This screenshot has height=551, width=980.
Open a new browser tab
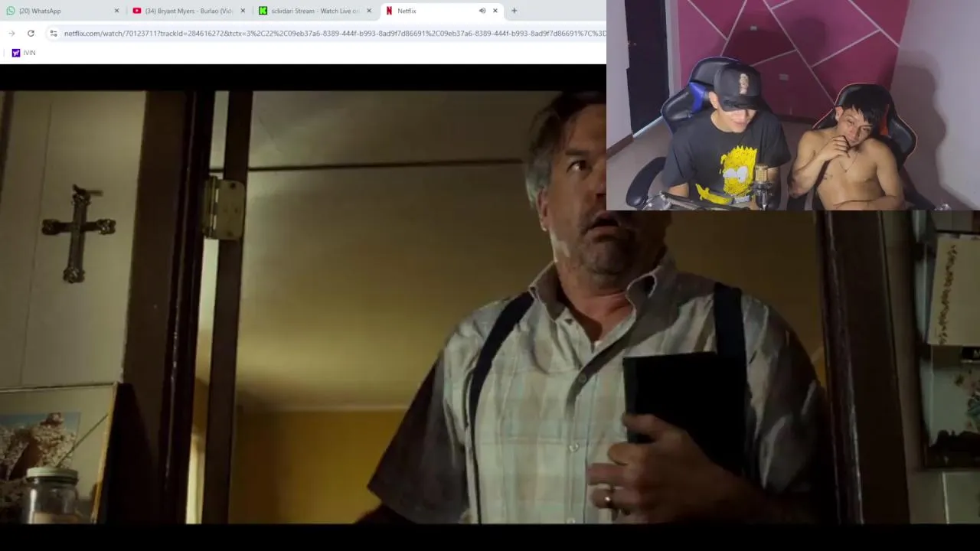click(514, 11)
